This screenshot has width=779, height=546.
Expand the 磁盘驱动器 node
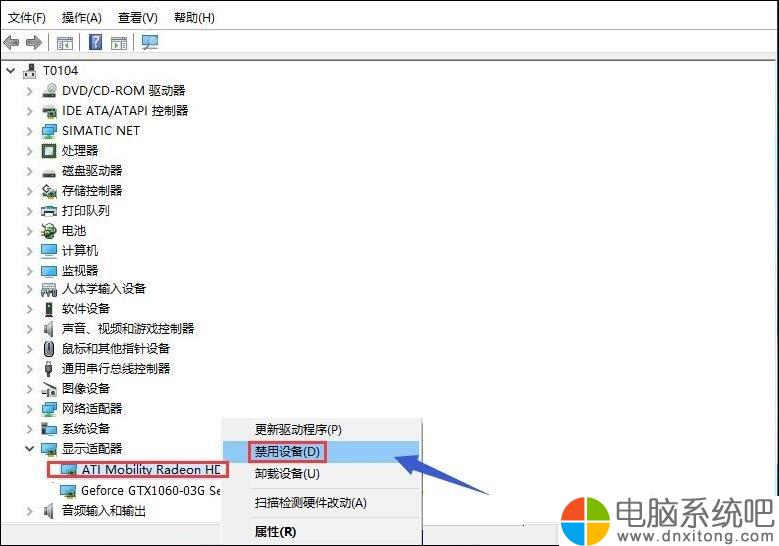[x=29, y=171]
